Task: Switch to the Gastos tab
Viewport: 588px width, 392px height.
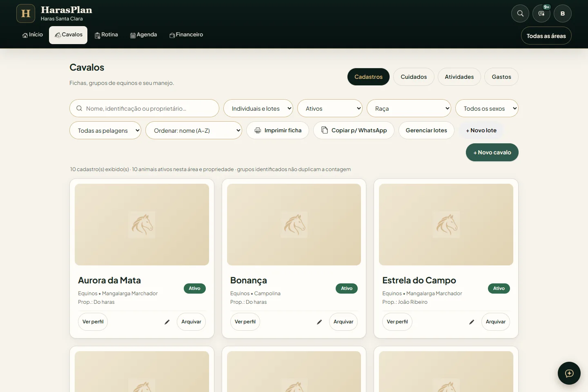Action: 501,77
